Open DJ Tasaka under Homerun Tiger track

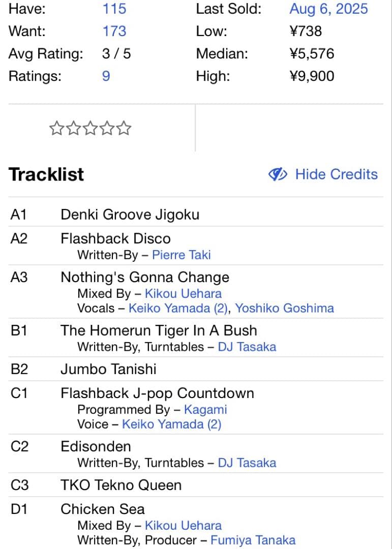[247, 347]
